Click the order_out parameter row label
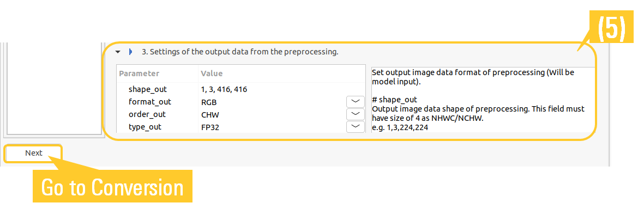Image resolution: width=644 pixels, height=215 pixels. [x=147, y=114]
